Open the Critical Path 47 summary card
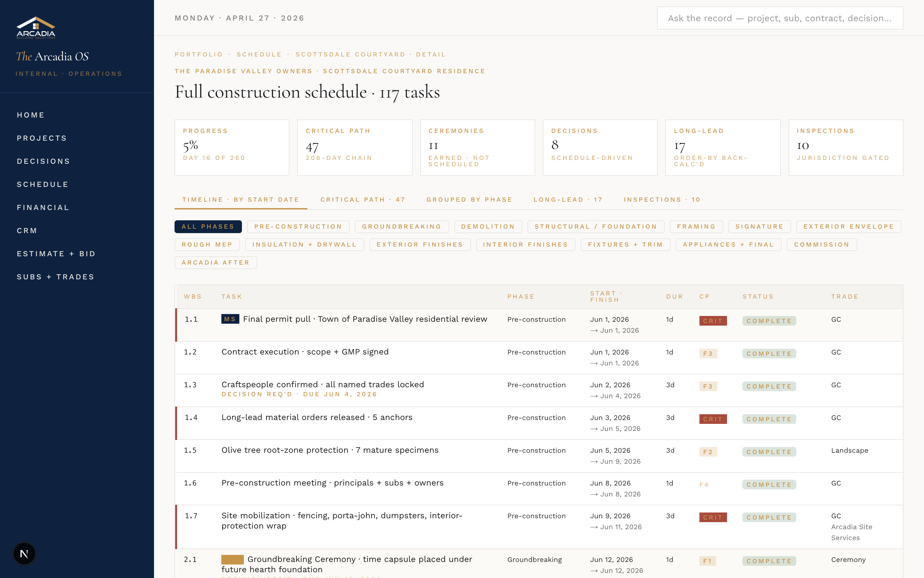This screenshot has height=578, width=924. pos(355,148)
